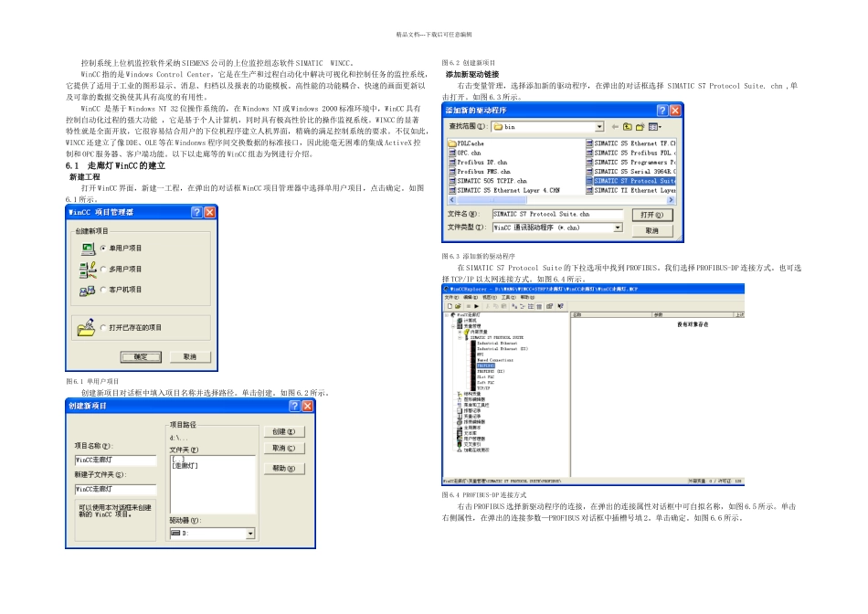Screen dimensions: 868x614
Task: Select SIMATIC TI Ethernet Layer file
Action: click(631, 190)
